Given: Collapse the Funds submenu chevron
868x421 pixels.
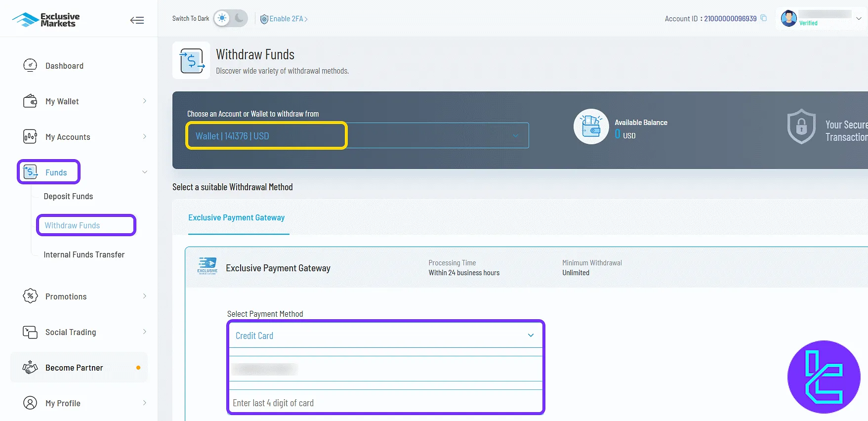Looking at the screenshot, I should (x=144, y=172).
